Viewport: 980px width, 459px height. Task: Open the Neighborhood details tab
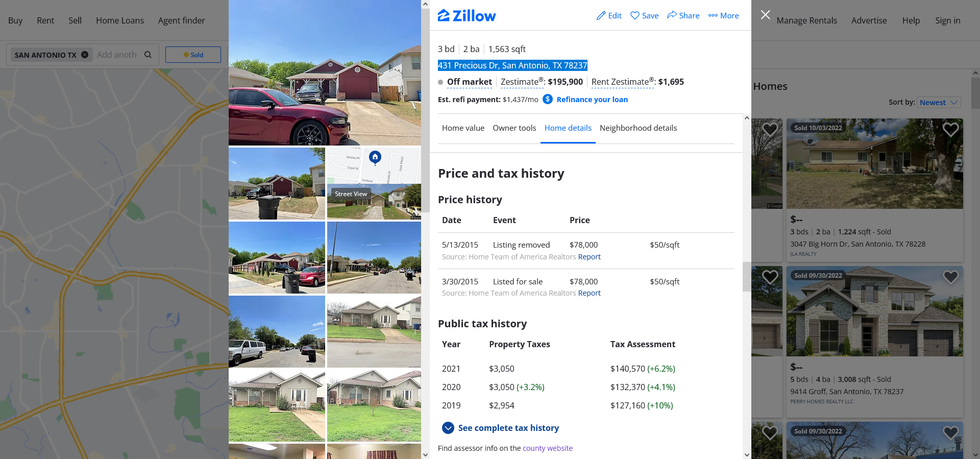(x=638, y=128)
